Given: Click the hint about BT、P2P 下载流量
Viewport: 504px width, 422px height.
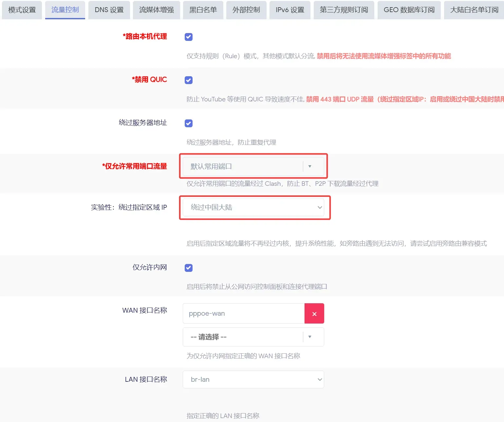Looking at the screenshot, I should point(283,184).
